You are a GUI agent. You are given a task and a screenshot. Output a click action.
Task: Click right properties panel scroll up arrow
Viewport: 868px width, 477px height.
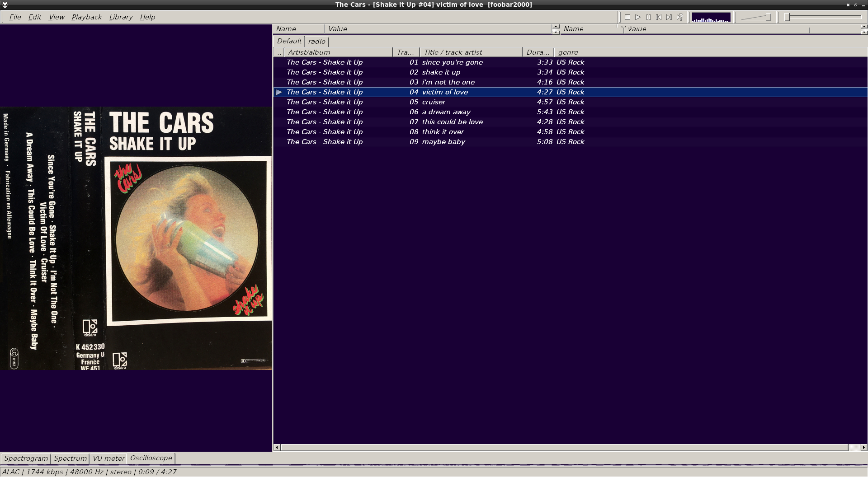[x=864, y=27]
